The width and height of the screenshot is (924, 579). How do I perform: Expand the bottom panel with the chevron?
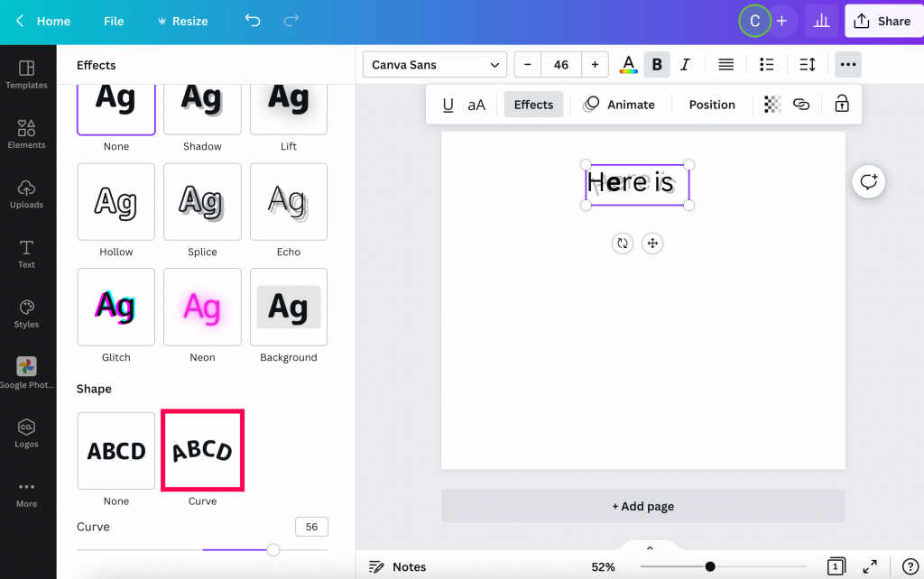[x=649, y=547]
